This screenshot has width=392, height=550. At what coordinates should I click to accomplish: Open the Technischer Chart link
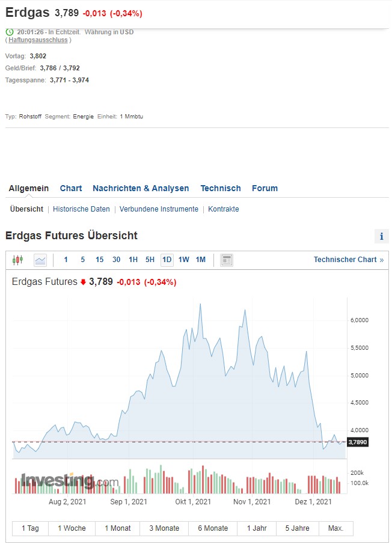(349, 260)
